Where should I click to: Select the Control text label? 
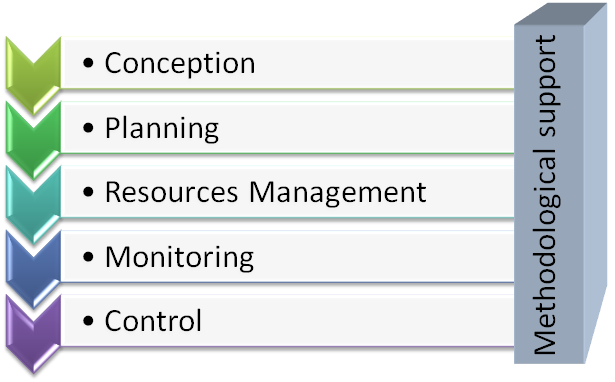click(x=153, y=321)
